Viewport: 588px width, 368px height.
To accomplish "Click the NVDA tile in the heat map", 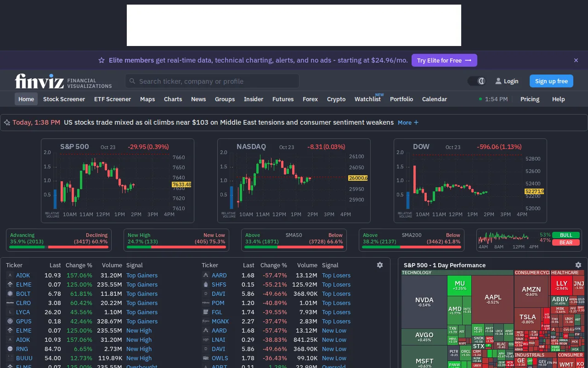I will click(x=424, y=302).
